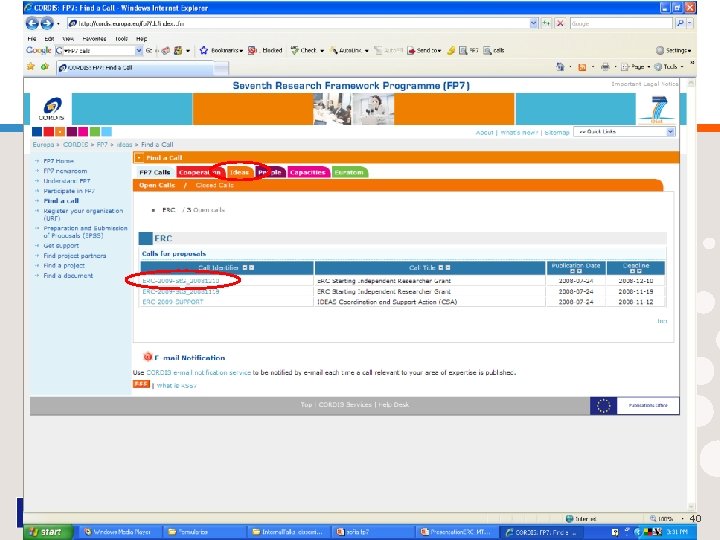Select the FP7 Calls tab

click(155, 172)
